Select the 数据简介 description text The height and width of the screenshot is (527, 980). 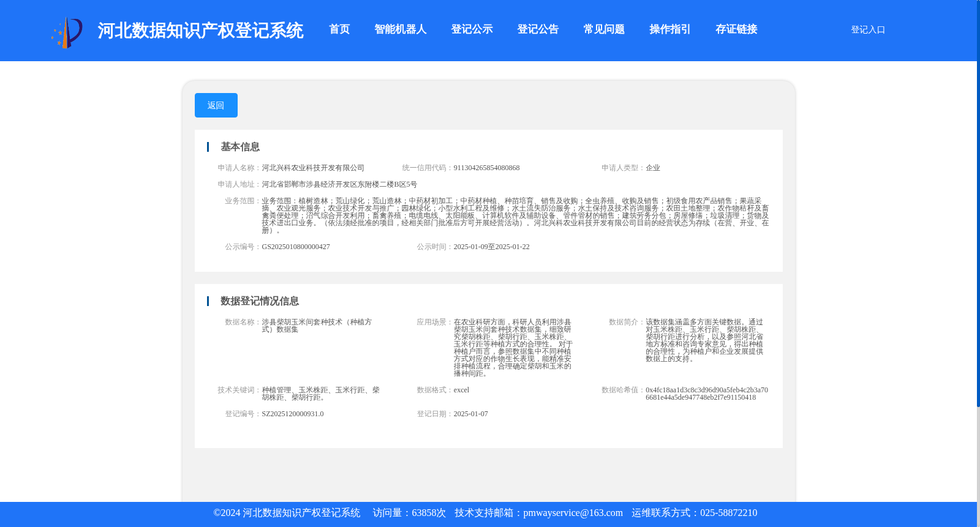[x=704, y=340]
